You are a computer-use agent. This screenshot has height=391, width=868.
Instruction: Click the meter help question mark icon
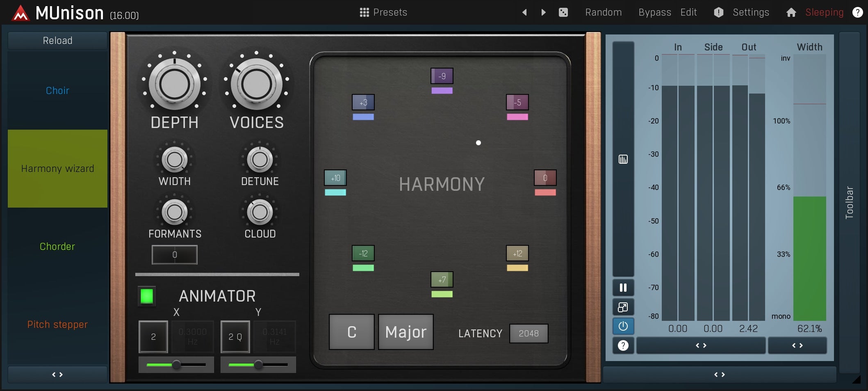click(623, 345)
